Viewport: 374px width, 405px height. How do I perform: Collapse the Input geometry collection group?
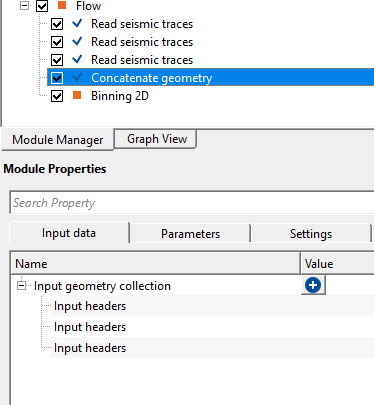[x=21, y=286]
